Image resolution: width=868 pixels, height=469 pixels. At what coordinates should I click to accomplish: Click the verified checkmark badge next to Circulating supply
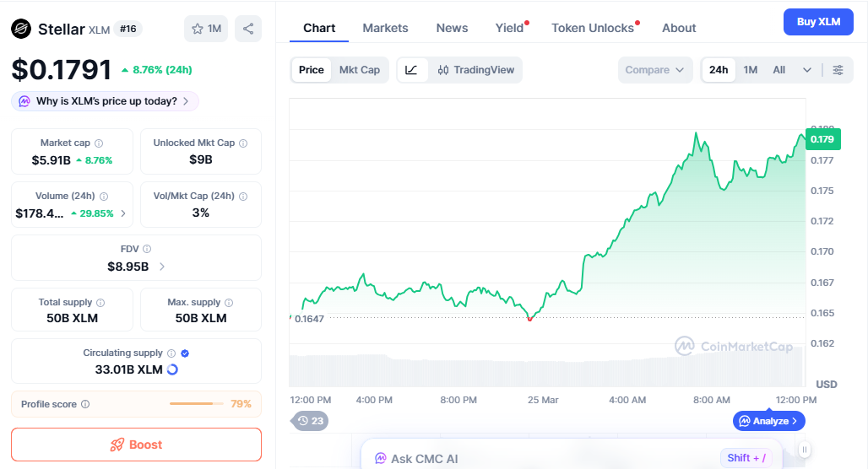[x=185, y=353]
